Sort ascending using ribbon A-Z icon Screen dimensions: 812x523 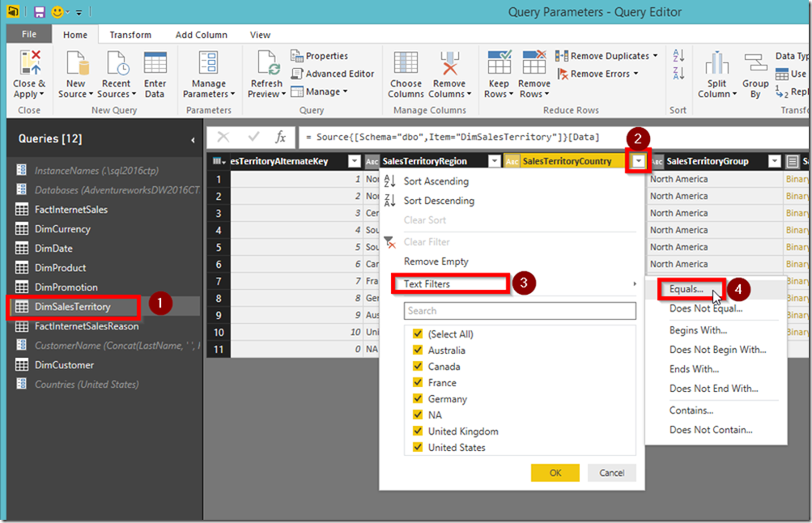[678, 55]
